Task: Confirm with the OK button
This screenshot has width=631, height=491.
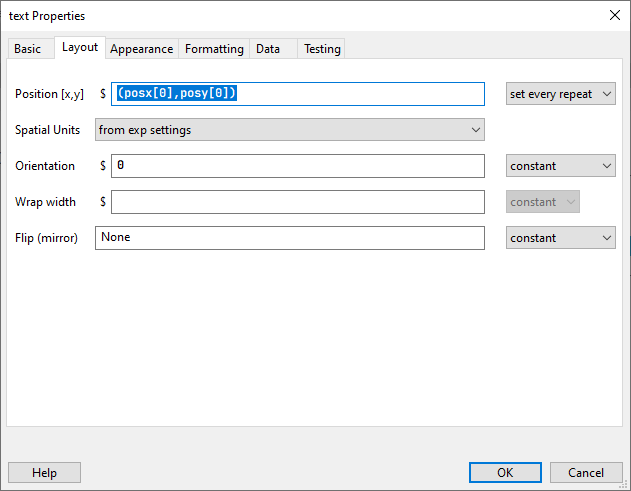Action: pyautogui.click(x=505, y=473)
